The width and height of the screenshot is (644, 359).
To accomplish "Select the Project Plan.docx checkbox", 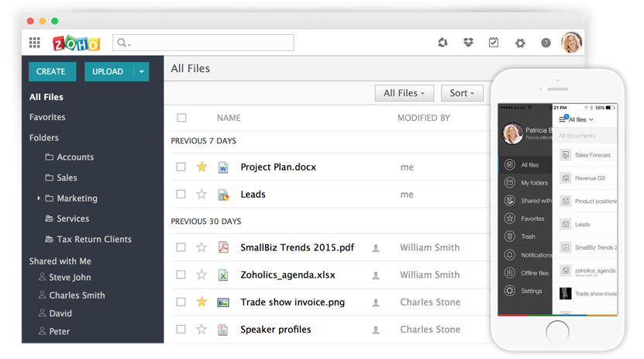I will (181, 167).
